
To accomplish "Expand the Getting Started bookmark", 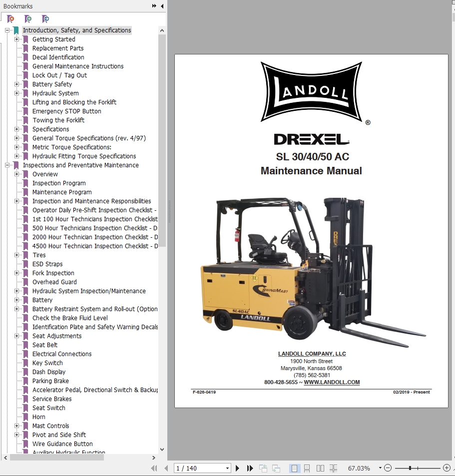I will tap(16, 39).
